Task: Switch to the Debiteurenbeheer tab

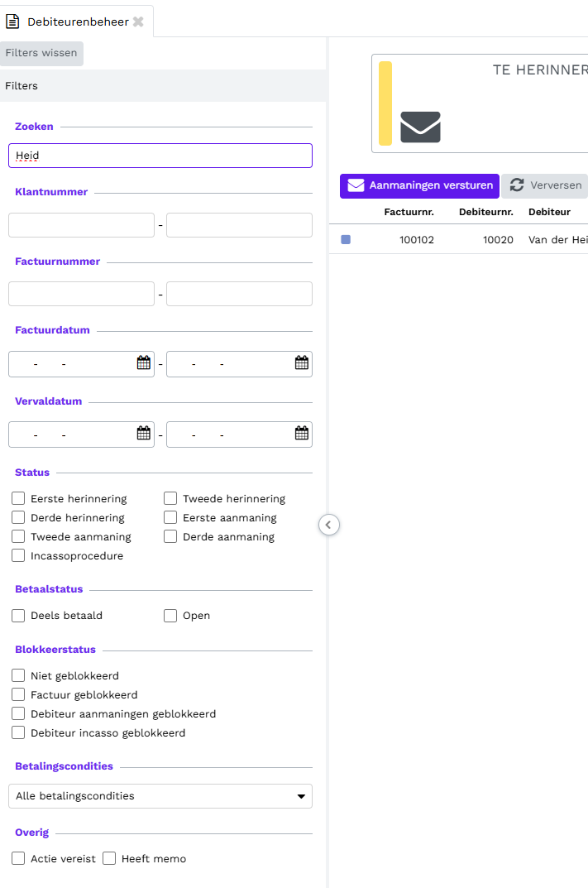Action: pyautogui.click(x=76, y=22)
